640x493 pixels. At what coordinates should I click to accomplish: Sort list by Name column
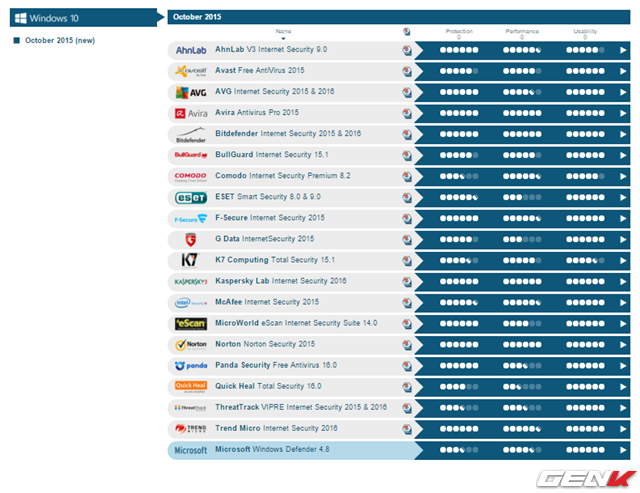284,34
